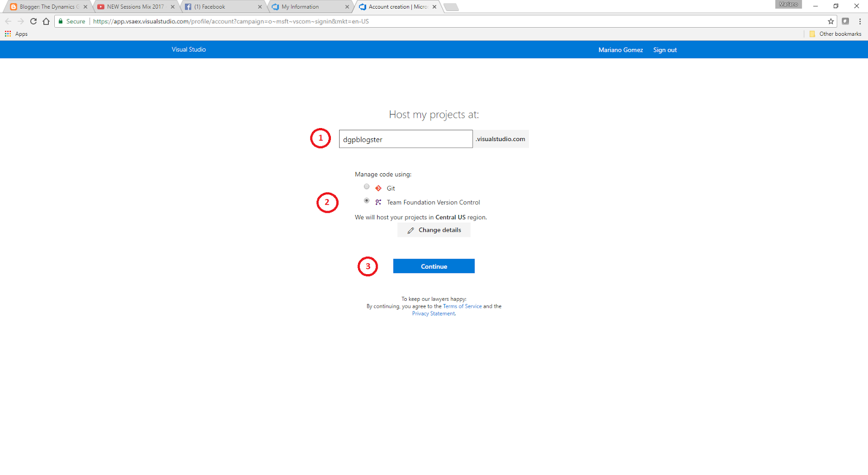
Task: Click the browser forward arrow
Action: tap(21, 21)
